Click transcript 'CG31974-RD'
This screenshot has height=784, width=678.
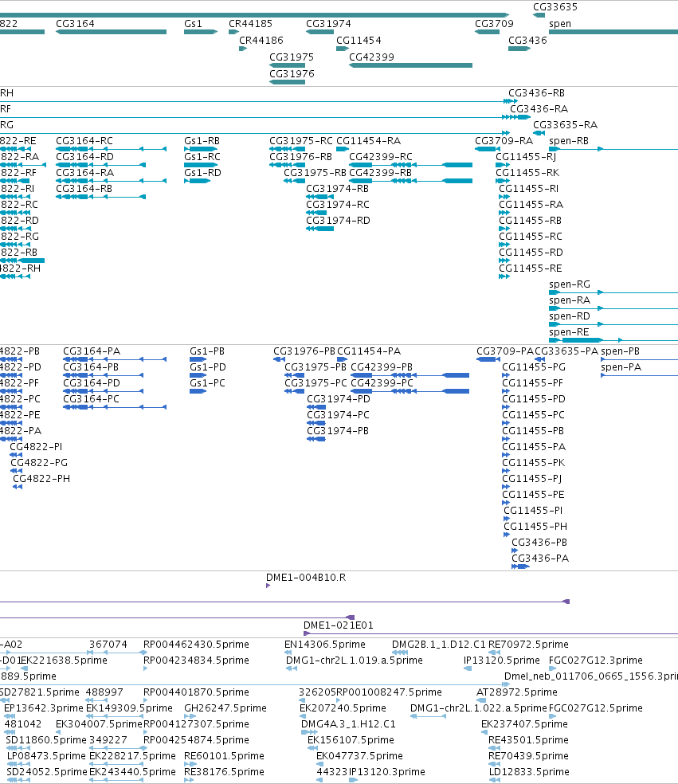coord(338,221)
